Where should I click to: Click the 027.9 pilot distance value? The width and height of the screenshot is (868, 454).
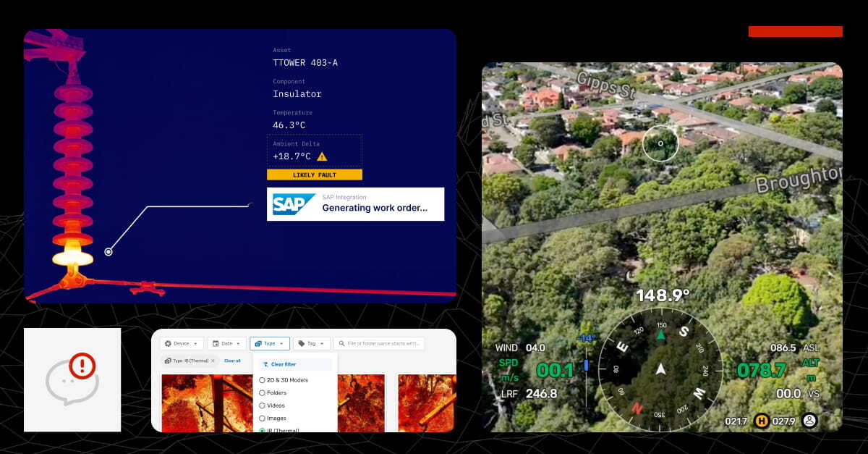pyautogui.click(x=786, y=421)
